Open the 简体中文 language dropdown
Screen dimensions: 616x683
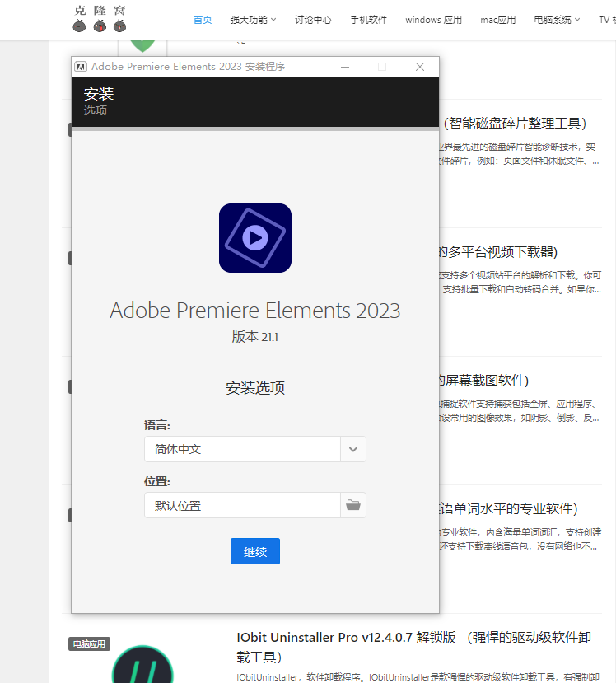(x=255, y=449)
